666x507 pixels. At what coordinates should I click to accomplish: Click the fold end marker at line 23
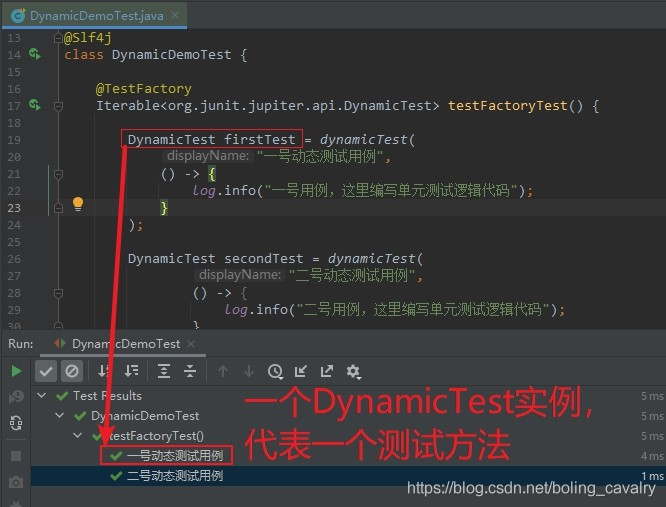point(58,208)
